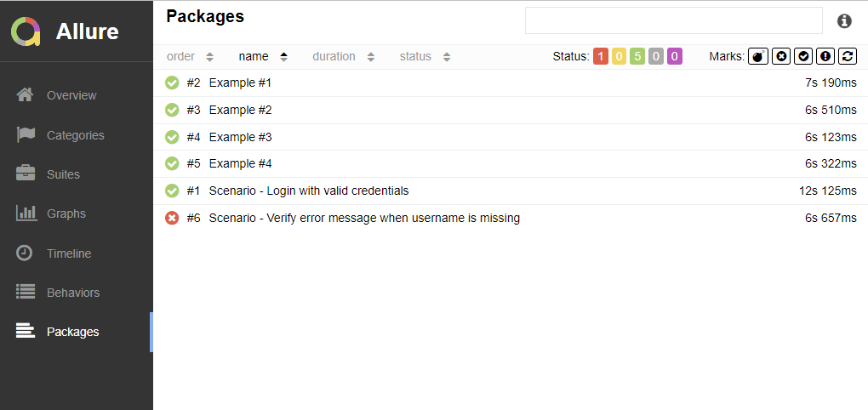Toggle the red failed status filter

pos(601,57)
